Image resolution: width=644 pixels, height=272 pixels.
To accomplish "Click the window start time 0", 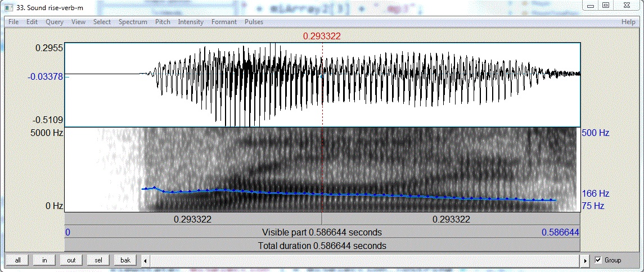I will point(67,233).
